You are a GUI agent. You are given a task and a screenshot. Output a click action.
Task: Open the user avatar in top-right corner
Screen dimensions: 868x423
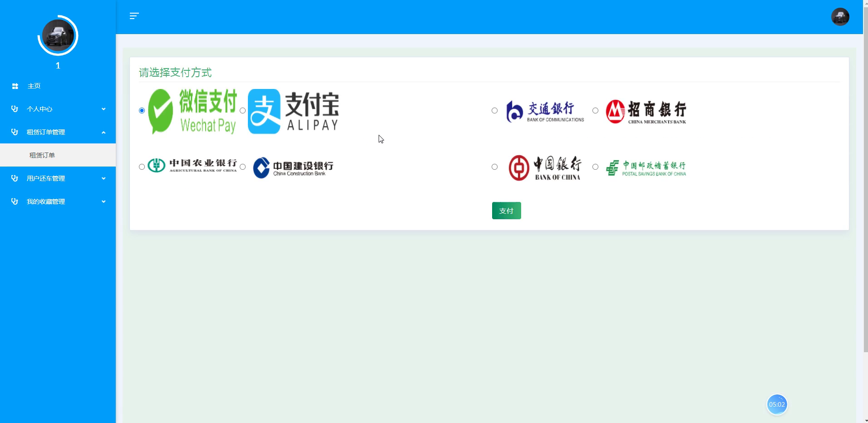pyautogui.click(x=840, y=17)
